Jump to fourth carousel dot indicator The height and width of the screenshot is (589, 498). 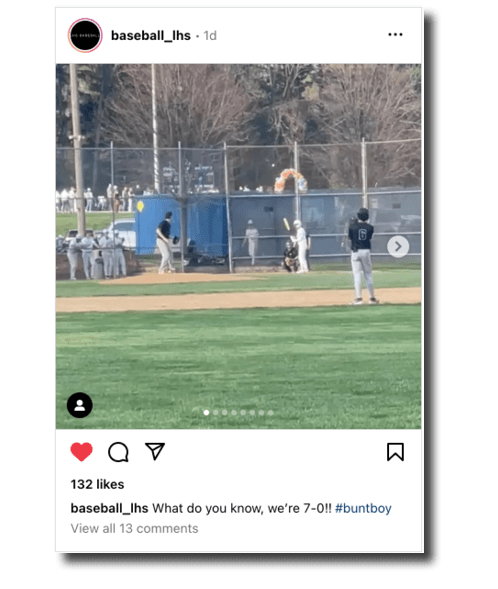tap(234, 412)
